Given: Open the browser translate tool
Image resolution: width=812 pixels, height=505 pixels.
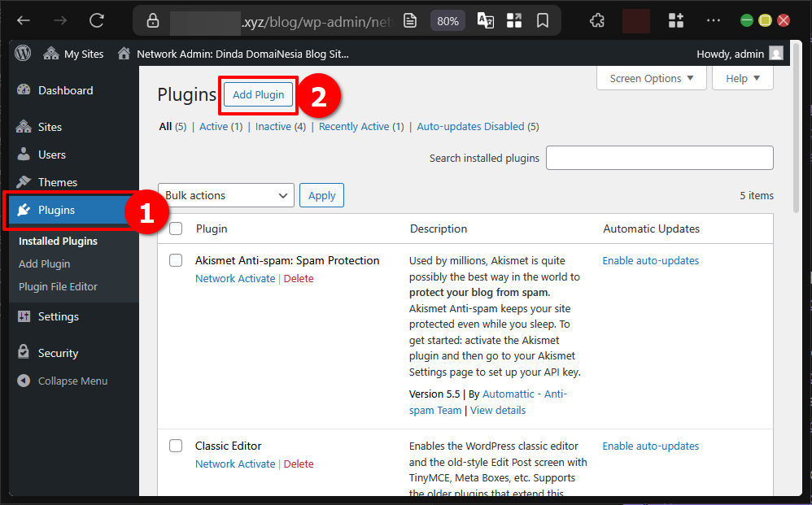Looking at the screenshot, I should tap(485, 20).
